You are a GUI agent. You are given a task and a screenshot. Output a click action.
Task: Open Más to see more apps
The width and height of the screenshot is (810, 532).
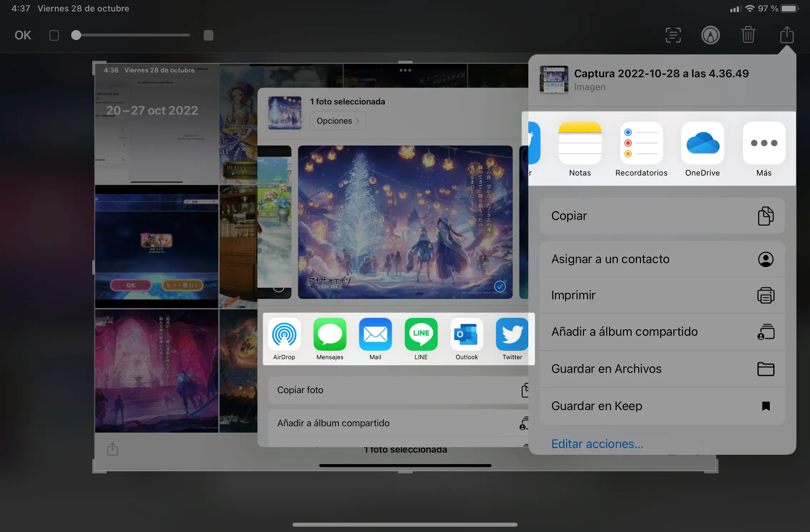[x=764, y=143]
